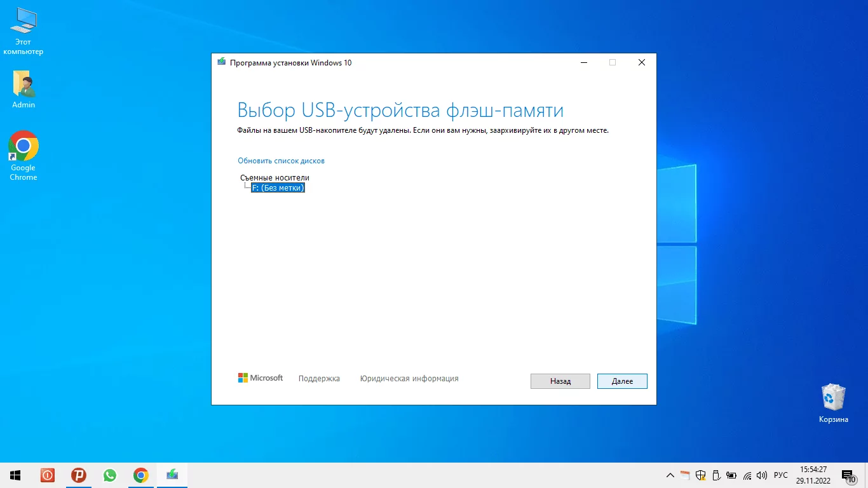Click the Обновить список дисков link
The width and height of the screenshot is (868, 488).
coord(281,161)
